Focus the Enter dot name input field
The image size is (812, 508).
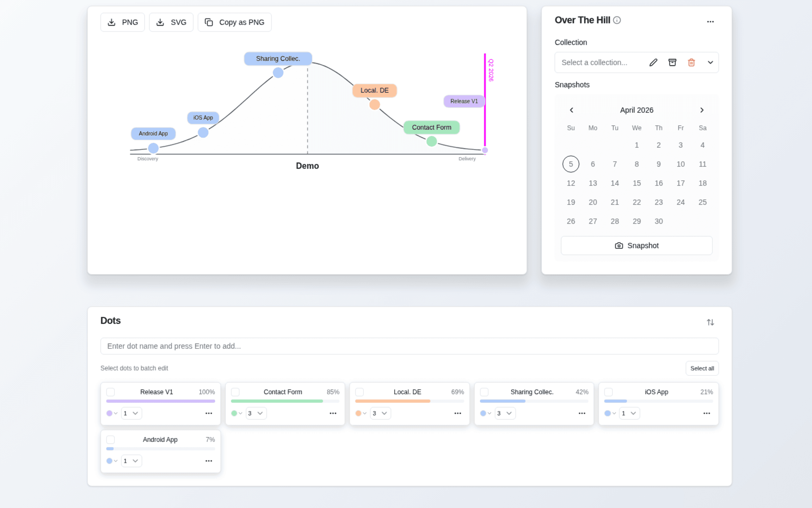[x=410, y=346]
